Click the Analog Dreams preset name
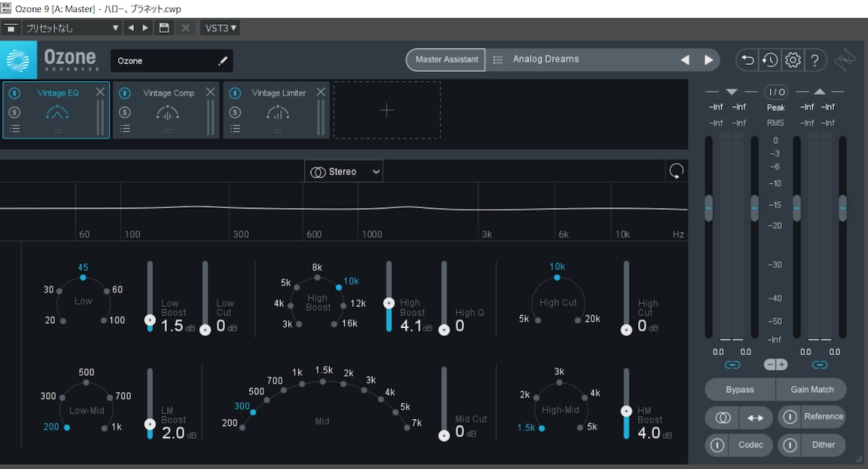Image resolution: width=868 pixels, height=469 pixels. pyautogui.click(x=546, y=60)
